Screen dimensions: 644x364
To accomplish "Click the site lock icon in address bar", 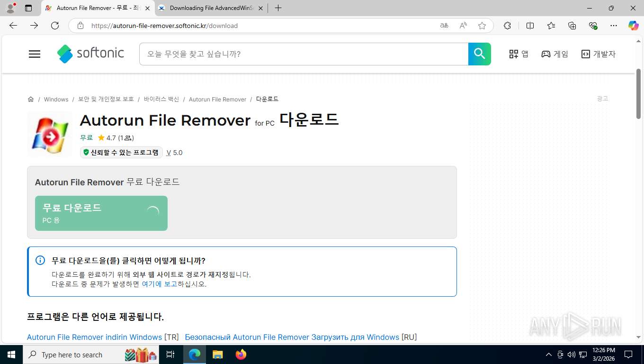I will [80, 26].
